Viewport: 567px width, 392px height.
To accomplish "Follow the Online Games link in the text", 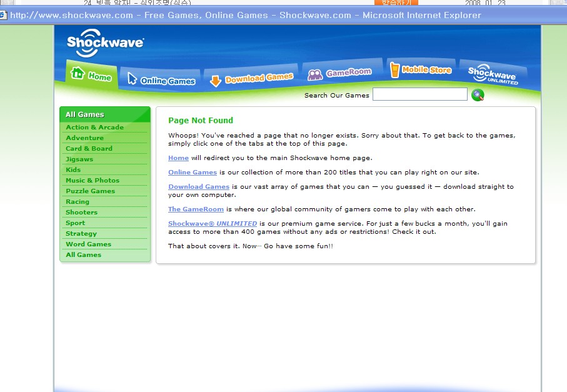I will pos(193,173).
